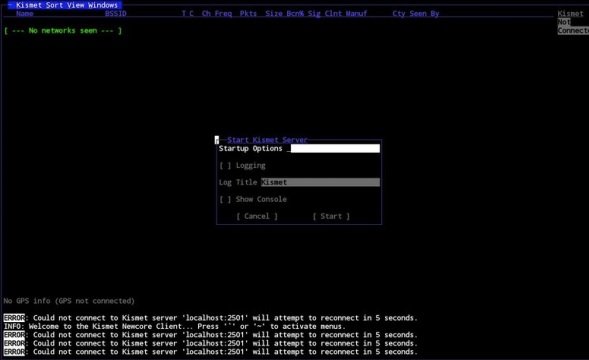Image resolution: width=589 pixels, height=360 pixels.
Task: Click the Name column header
Action: 25,14
